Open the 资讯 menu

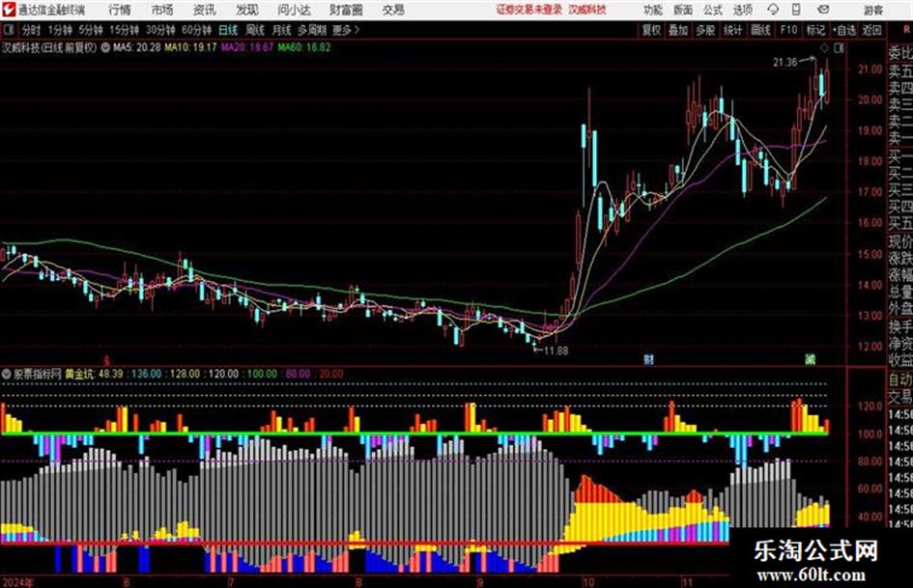coord(205,10)
